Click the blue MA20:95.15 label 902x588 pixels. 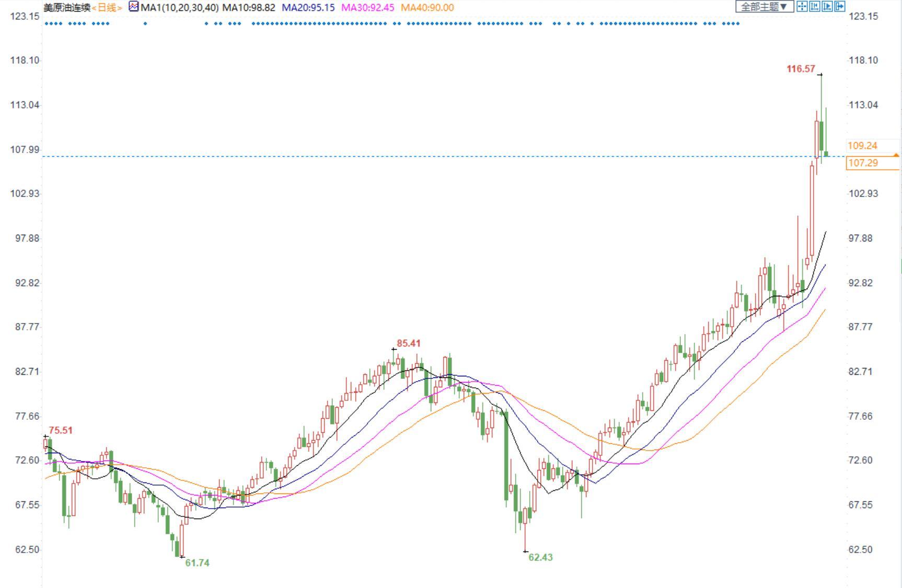(x=308, y=8)
